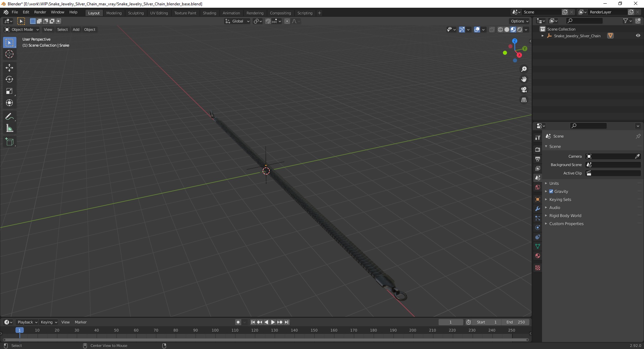Activate the Select Box tool
Image resolution: width=644 pixels, height=349 pixels.
[9, 43]
